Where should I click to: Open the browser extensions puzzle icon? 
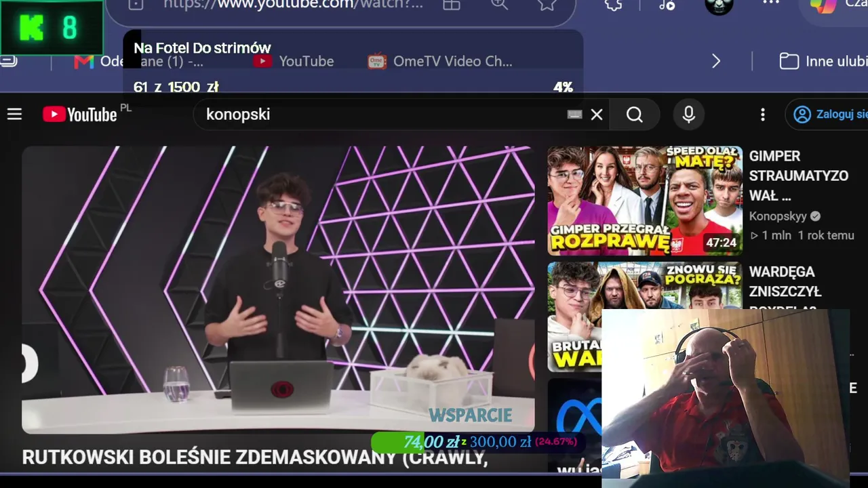(614, 5)
